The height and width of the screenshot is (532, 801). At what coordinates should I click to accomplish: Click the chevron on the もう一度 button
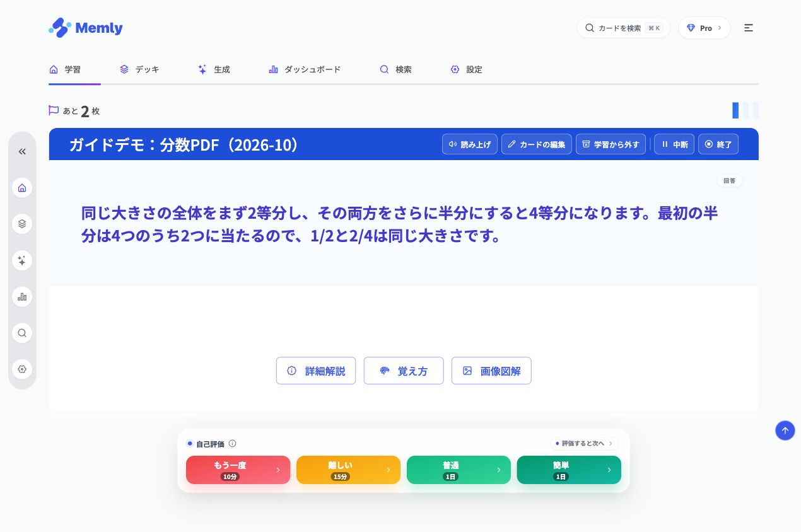coord(278,470)
